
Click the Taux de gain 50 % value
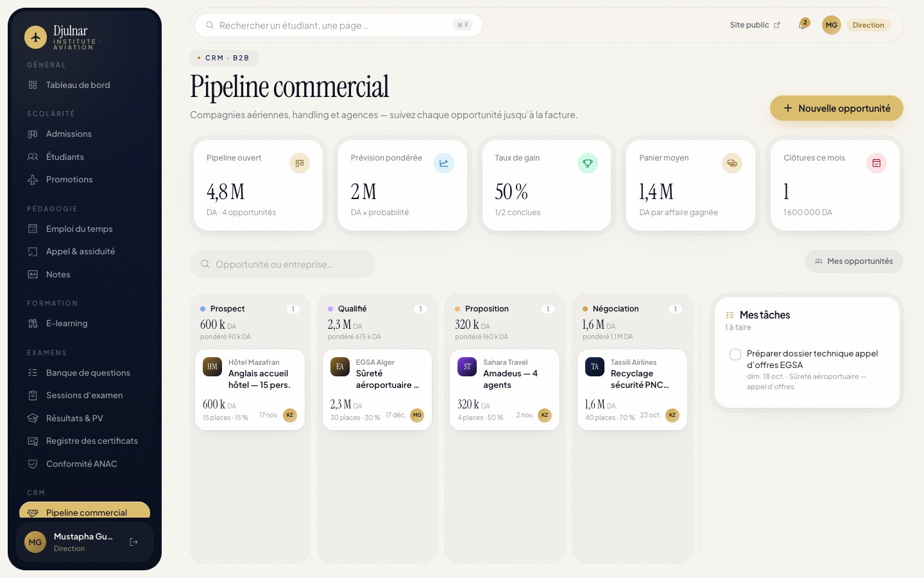[511, 191]
